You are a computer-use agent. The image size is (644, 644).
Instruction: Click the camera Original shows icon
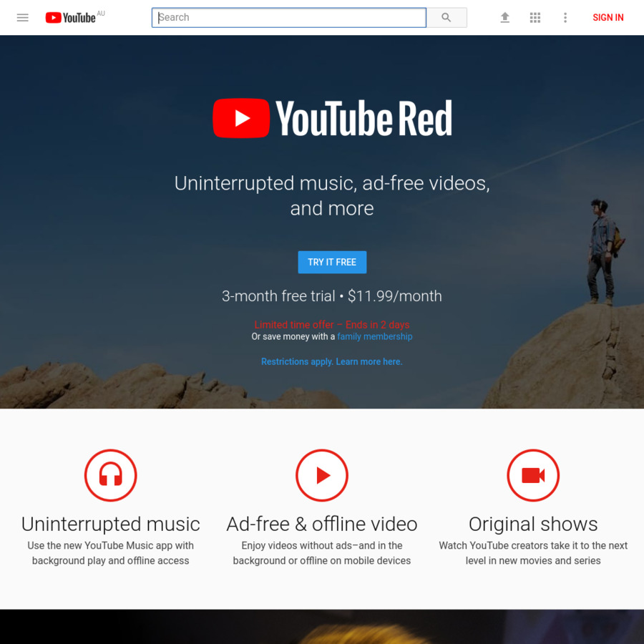[533, 475]
